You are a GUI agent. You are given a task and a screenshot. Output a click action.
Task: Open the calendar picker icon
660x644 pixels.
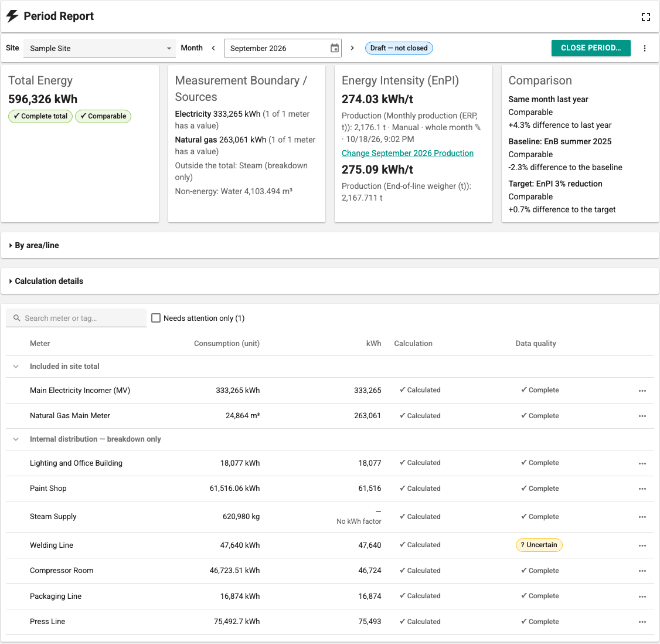[x=335, y=48]
